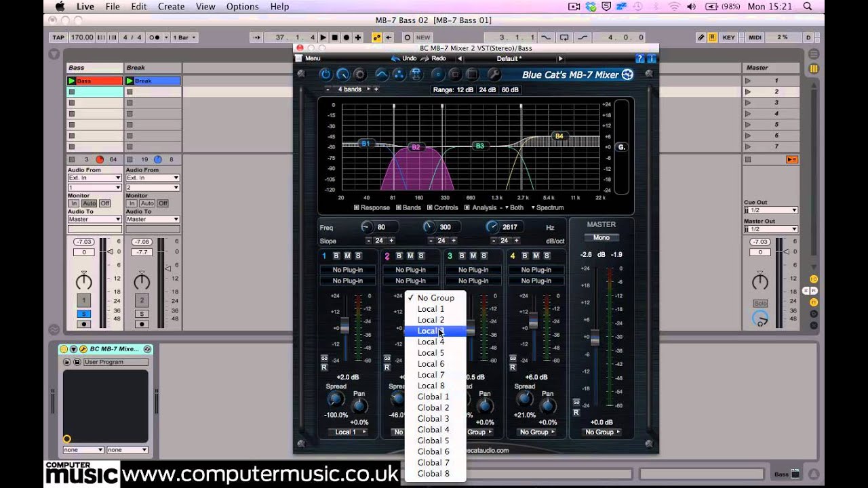Solo band 1 with S button
The image size is (868, 488).
tap(358, 256)
